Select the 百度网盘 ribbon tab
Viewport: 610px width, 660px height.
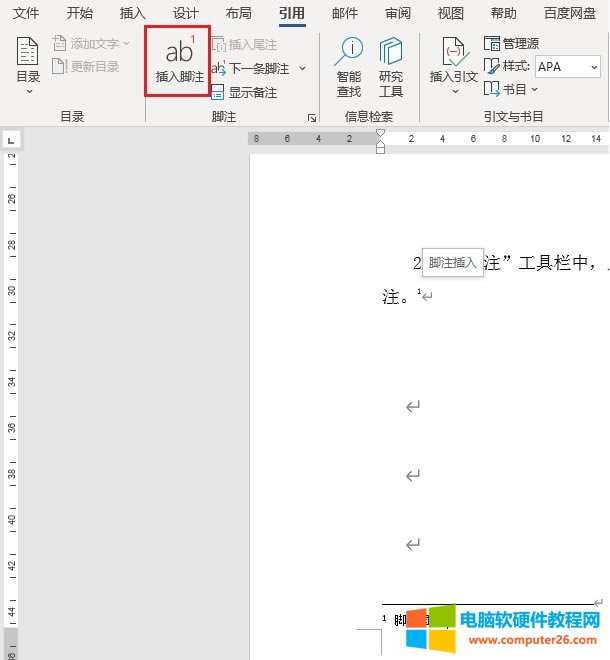tap(571, 13)
